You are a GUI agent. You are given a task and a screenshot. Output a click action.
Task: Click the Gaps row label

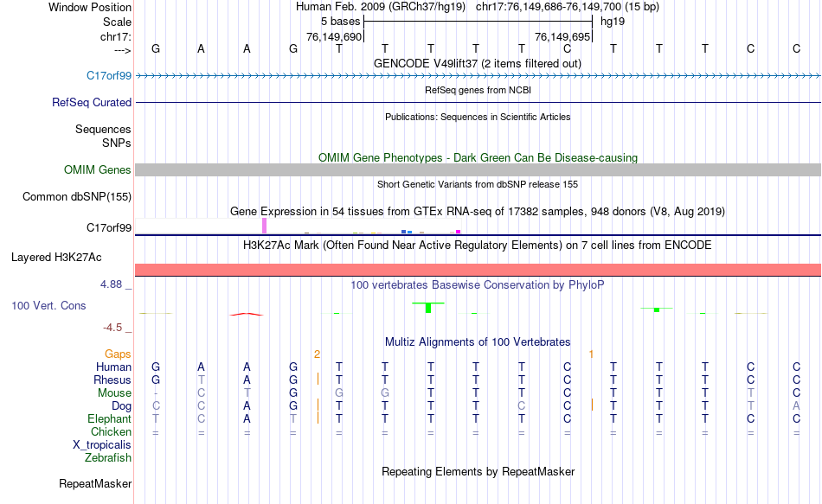(118, 354)
